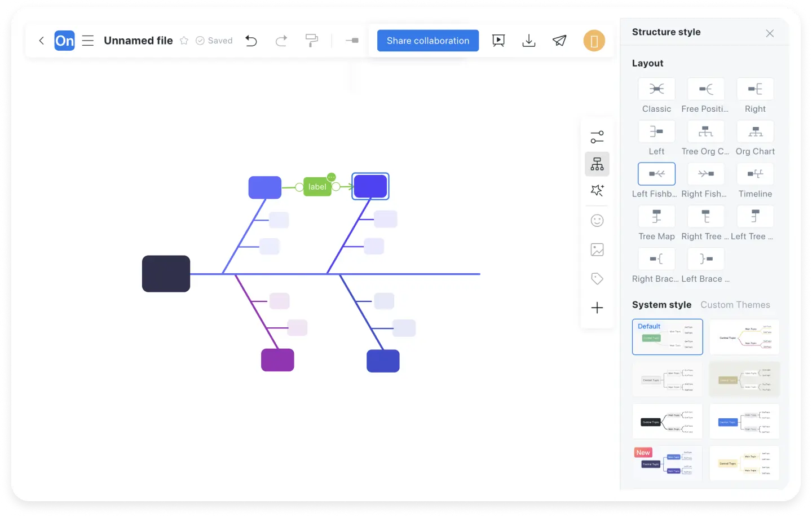The image size is (812, 517).
Task: Expand more tools with plus icon
Action: coord(597,308)
